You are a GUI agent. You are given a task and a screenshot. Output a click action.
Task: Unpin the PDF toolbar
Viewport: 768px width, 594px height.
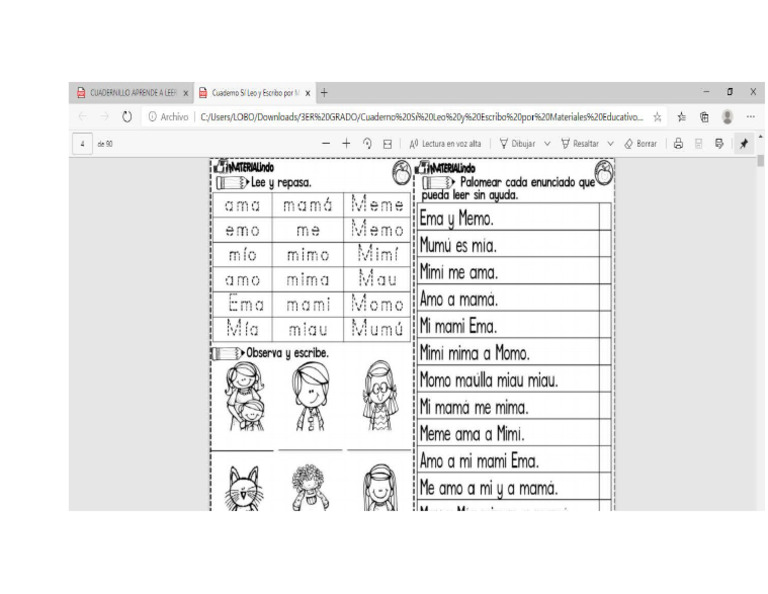pyautogui.click(x=744, y=143)
